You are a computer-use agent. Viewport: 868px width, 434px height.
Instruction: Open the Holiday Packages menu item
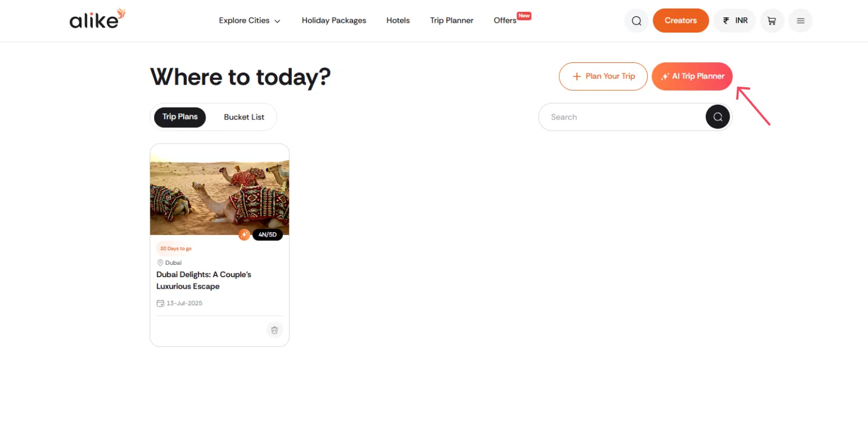[x=334, y=21]
